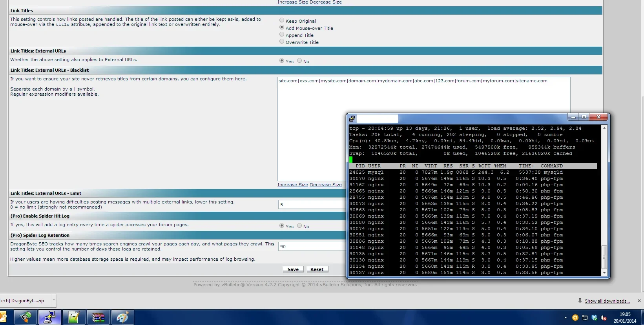Click Increase Size link below blacklist box
The image size is (644, 325).
click(x=293, y=185)
